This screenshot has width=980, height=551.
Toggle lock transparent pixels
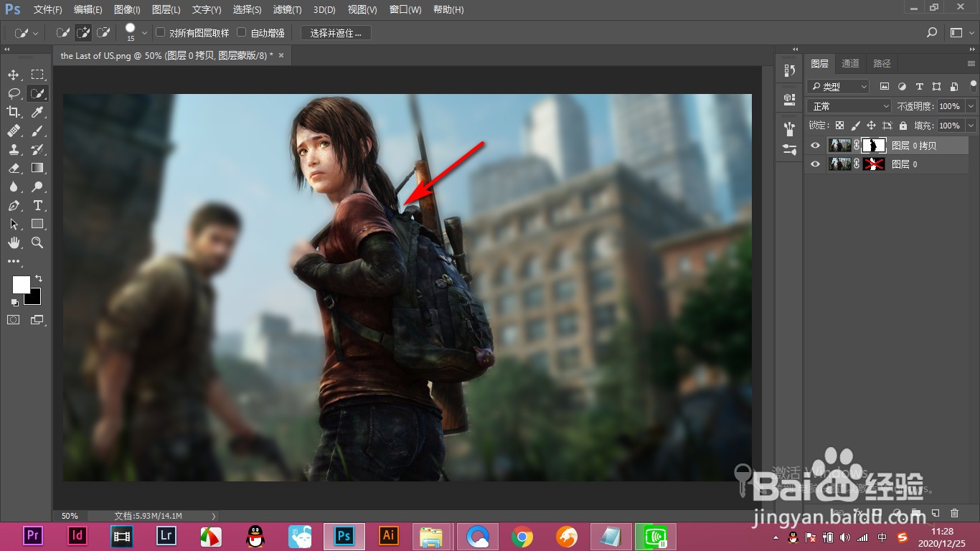point(839,126)
